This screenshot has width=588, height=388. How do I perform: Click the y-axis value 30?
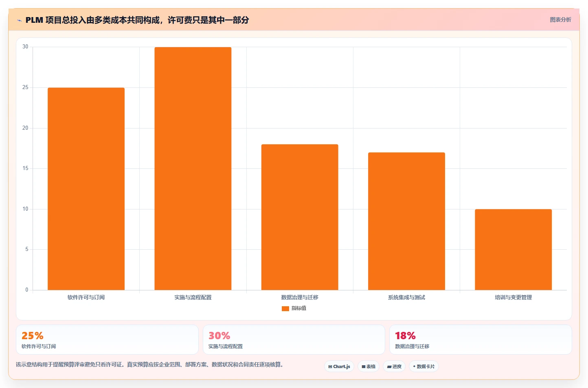[25, 47]
